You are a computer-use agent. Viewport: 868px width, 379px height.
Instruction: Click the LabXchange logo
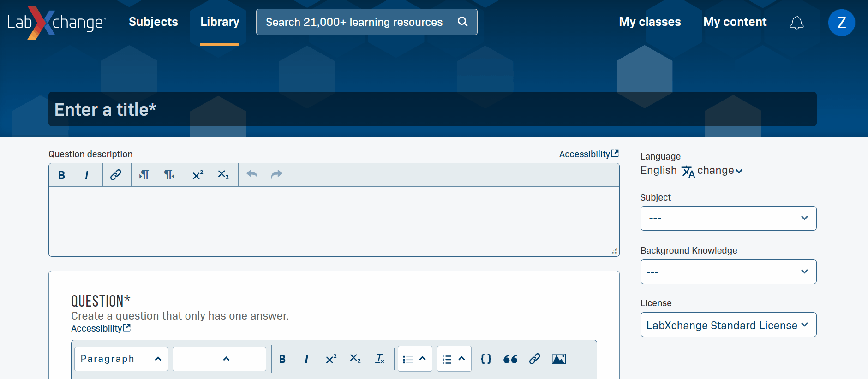57,23
